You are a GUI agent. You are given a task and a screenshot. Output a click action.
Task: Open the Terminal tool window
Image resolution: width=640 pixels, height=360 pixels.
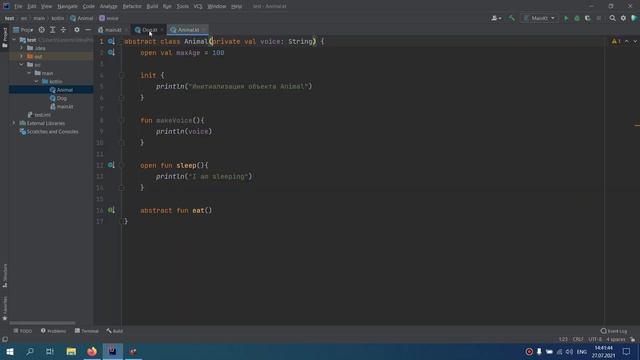click(x=87, y=331)
